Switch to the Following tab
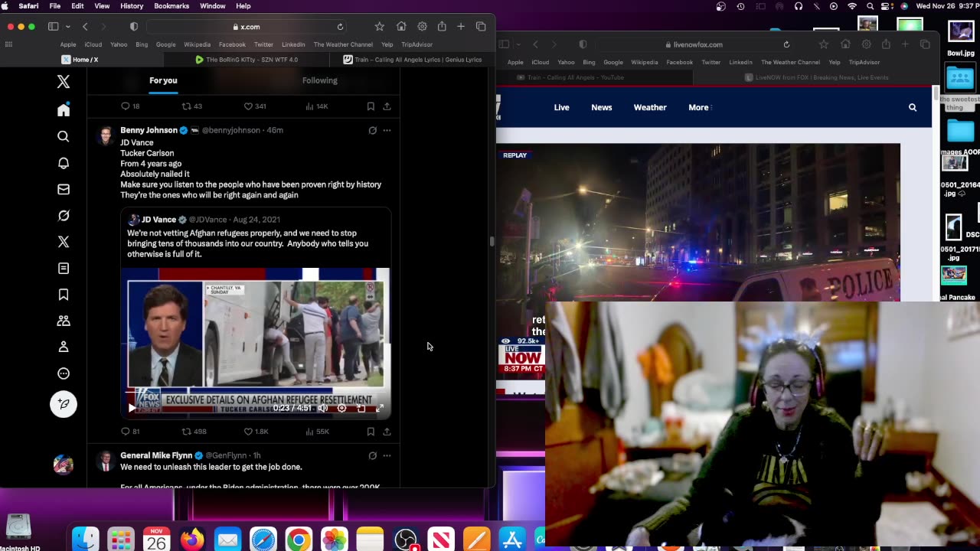 click(x=319, y=80)
